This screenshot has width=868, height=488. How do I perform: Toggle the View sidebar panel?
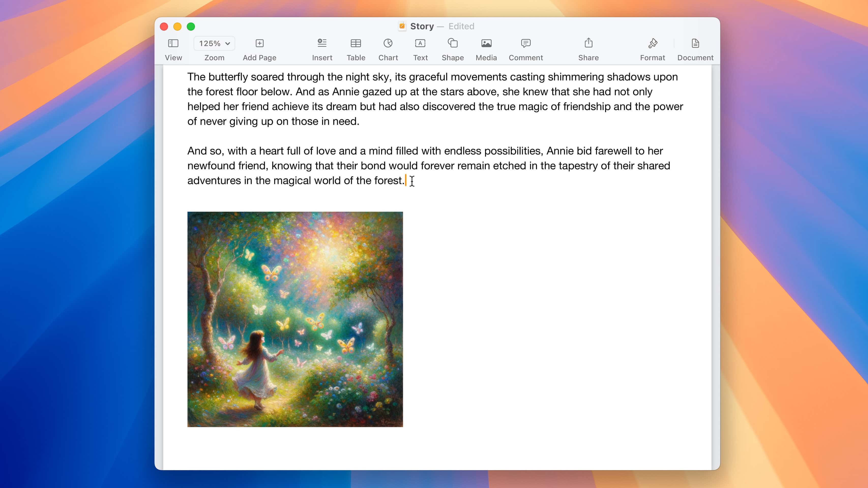click(173, 43)
